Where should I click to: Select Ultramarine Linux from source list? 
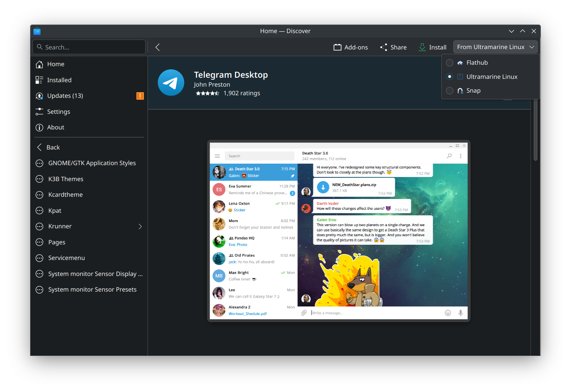pos(490,77)
